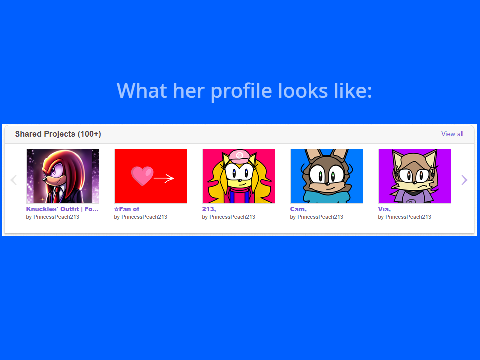Click the author name under 'Cam.' project

320,217
